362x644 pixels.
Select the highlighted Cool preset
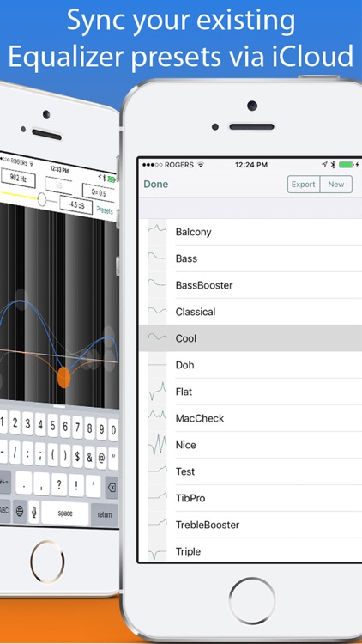[x=250, y=338]
